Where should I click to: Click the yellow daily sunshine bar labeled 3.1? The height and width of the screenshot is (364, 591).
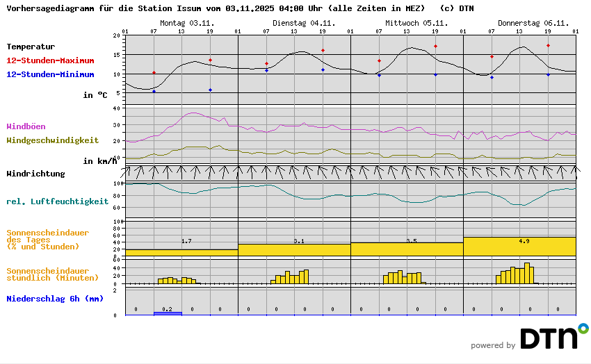click(294, 249)
